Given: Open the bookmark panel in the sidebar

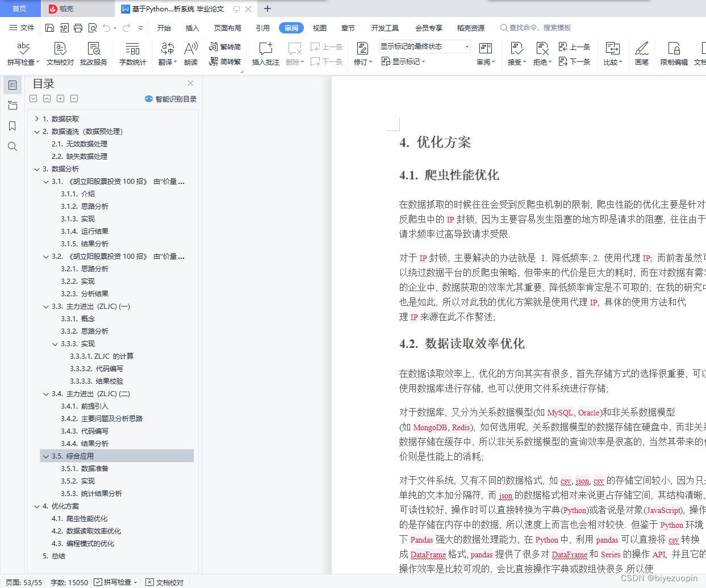Looking at the screenshot, I should click(x=12, y=126).
